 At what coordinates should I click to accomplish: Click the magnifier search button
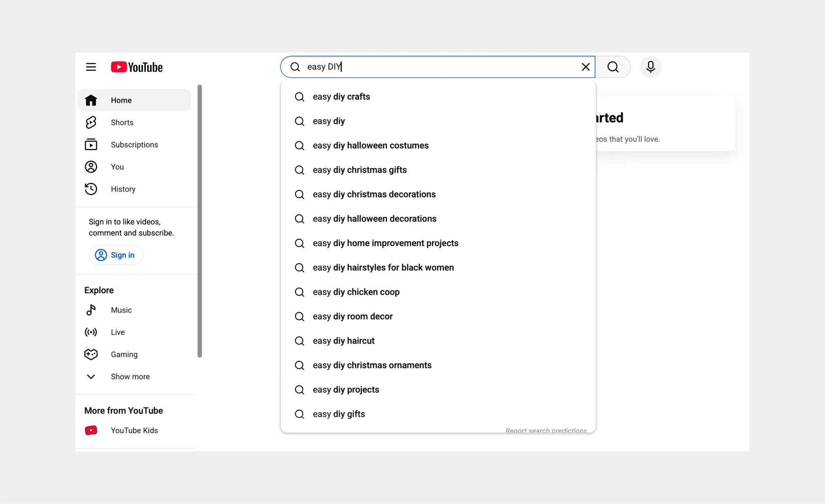(613, 67)
